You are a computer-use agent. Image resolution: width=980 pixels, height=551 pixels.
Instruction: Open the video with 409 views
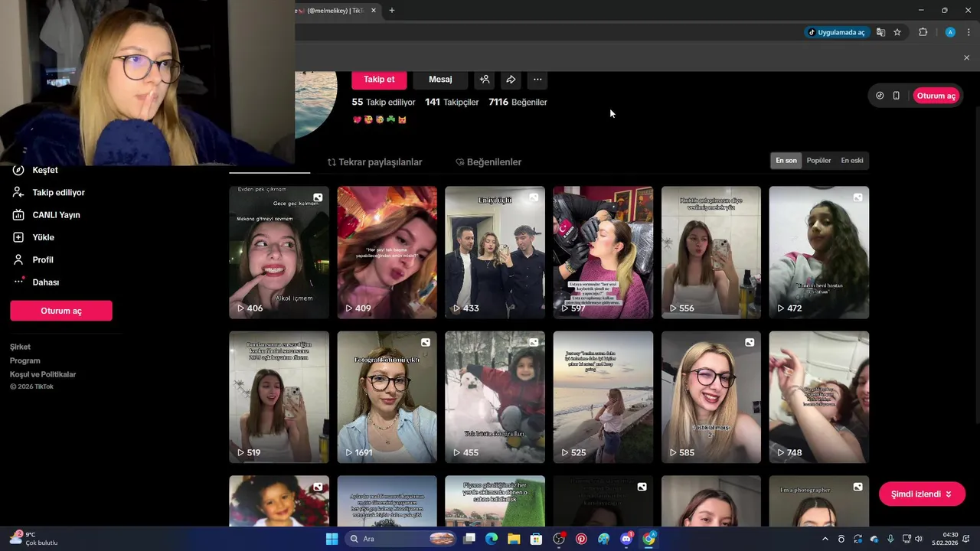click(387, 253)
